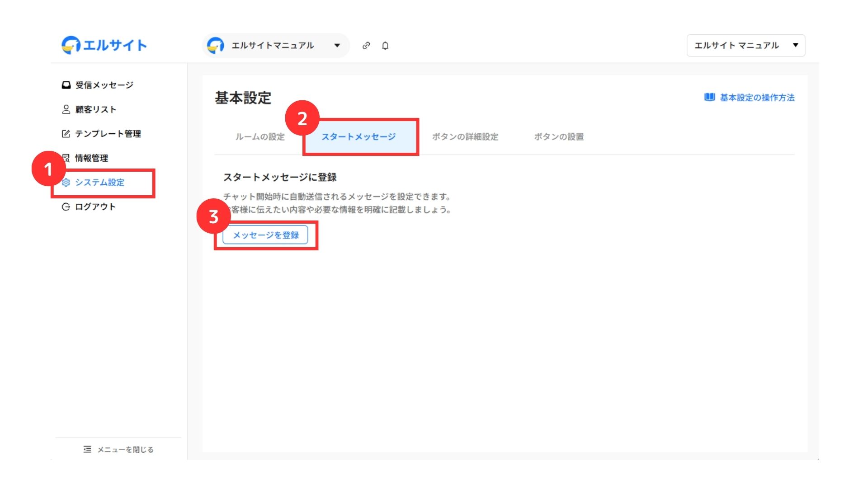Click the edit icon beside テンプレート管理
The image size is (868, 488).
[x=66, y=134]
